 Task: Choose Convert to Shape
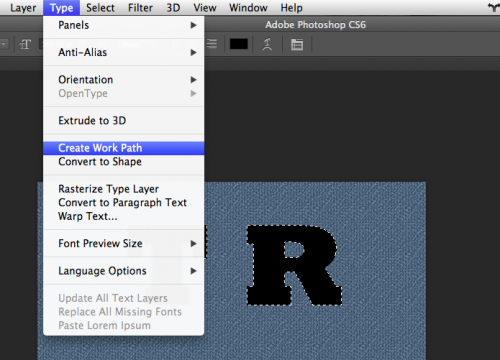point(124,162)
